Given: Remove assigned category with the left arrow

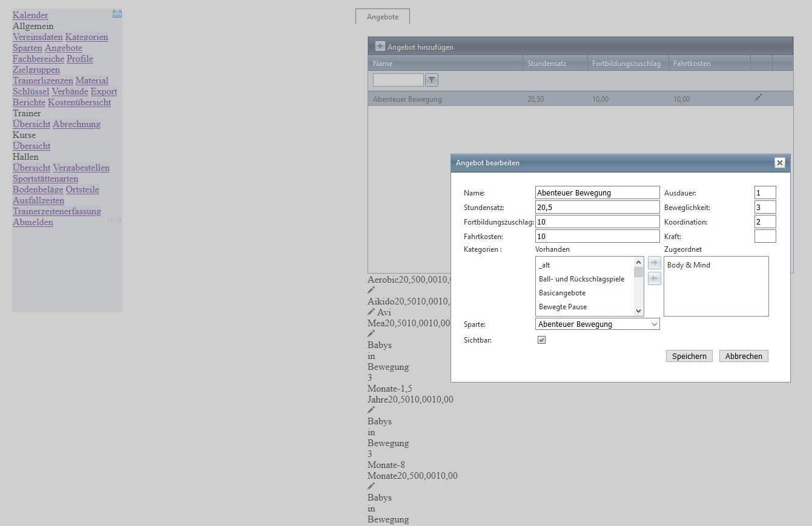Looking at the screenshot, I should (x=655, y=278).
